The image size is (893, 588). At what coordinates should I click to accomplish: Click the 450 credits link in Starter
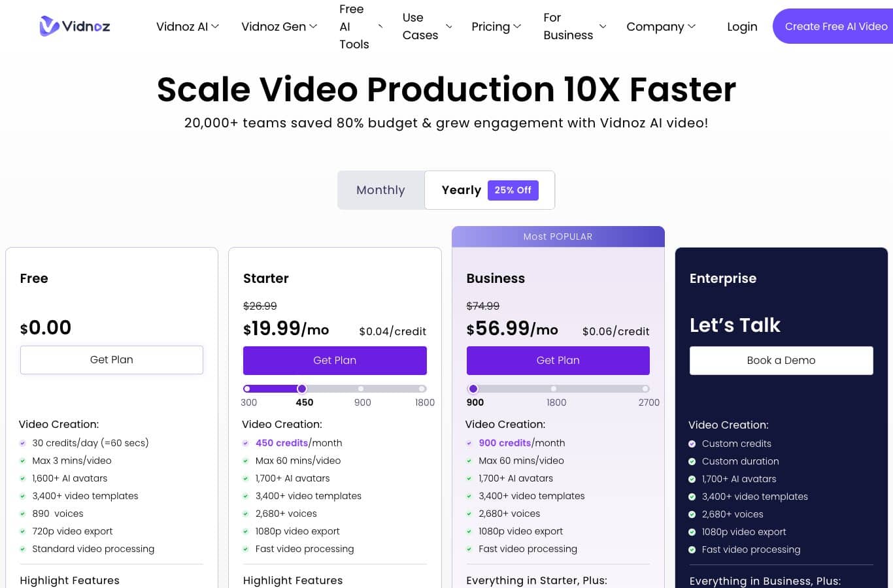pyautogui.click(x=282, y=443)
